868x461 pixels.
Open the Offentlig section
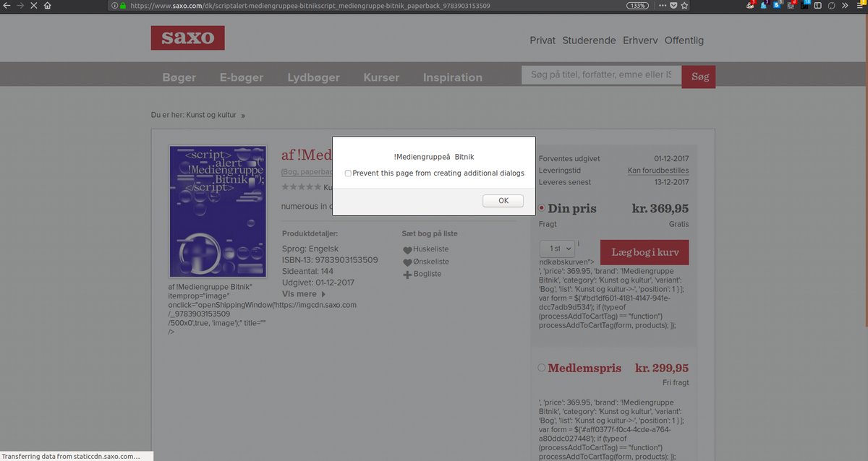(x=684, y=40)
